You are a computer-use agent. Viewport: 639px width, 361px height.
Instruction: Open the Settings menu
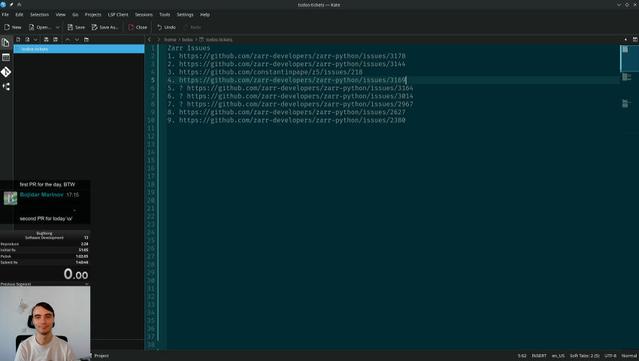pyautogui.click(x=185, y=15)
